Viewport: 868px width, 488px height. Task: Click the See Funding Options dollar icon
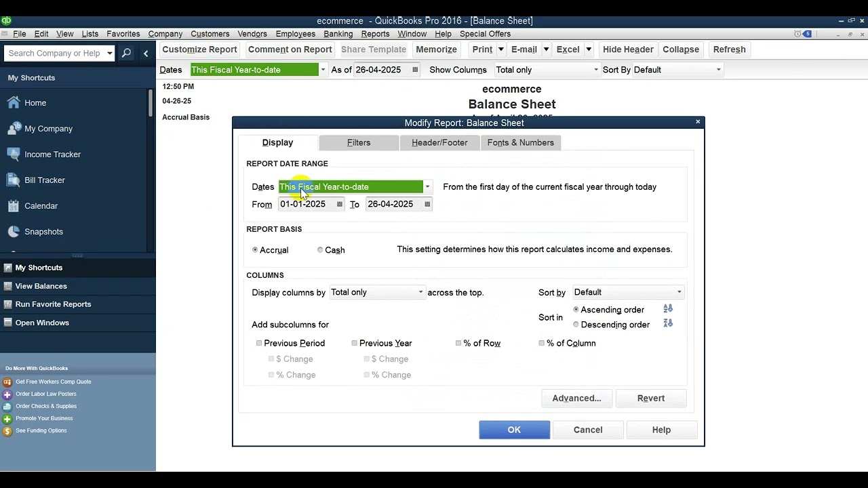7,431
